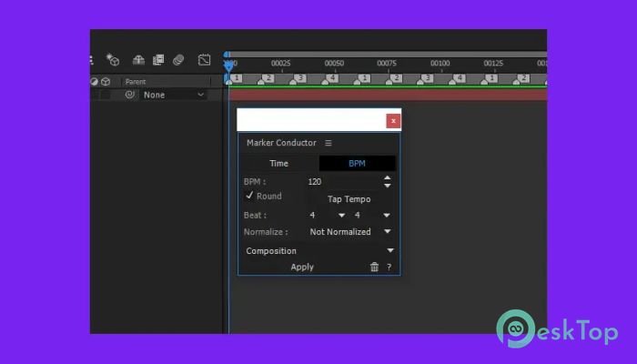The width and height of the screenshot is (637, 364).
Task: Click the Parent pick whip spiral icon
Action: tap(129, 95)
